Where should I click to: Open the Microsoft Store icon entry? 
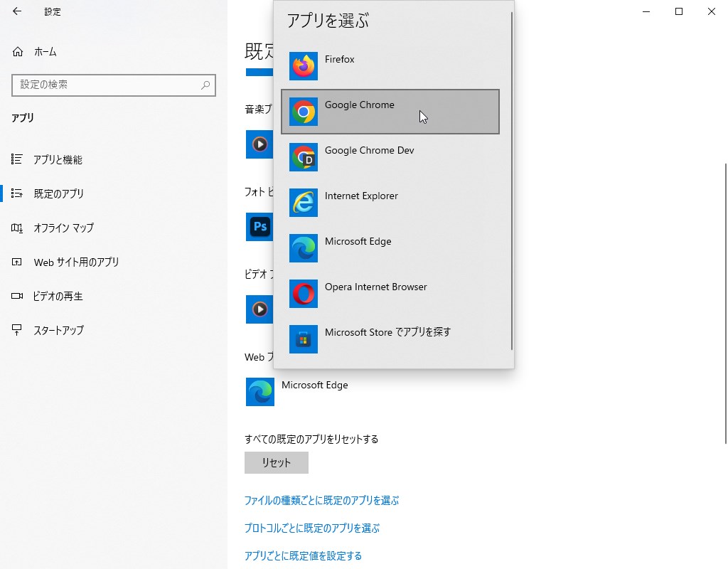click(x=303, y=339)
